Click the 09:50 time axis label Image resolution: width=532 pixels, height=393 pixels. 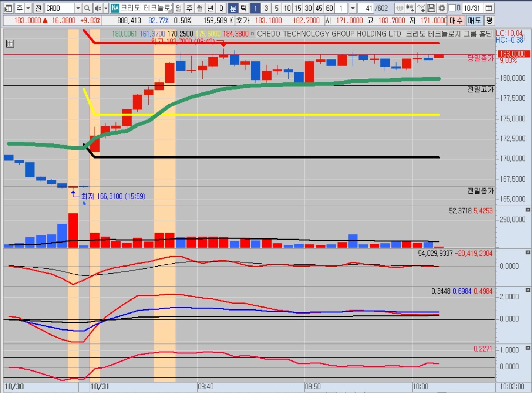[x=313, y=387]
